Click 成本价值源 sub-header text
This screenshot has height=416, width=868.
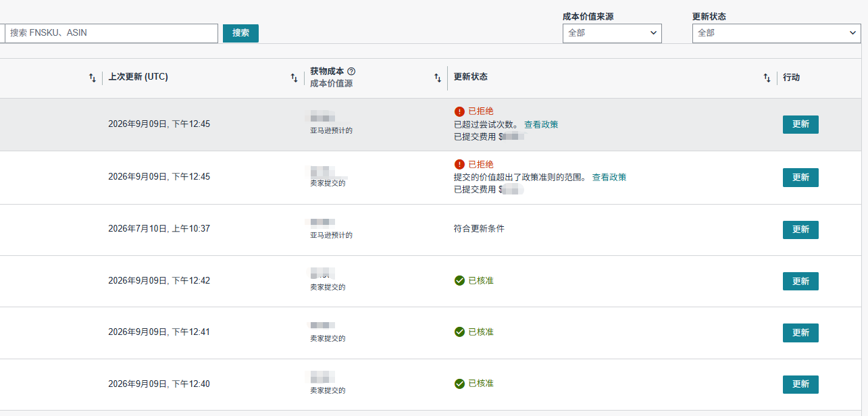click(331, 84)
